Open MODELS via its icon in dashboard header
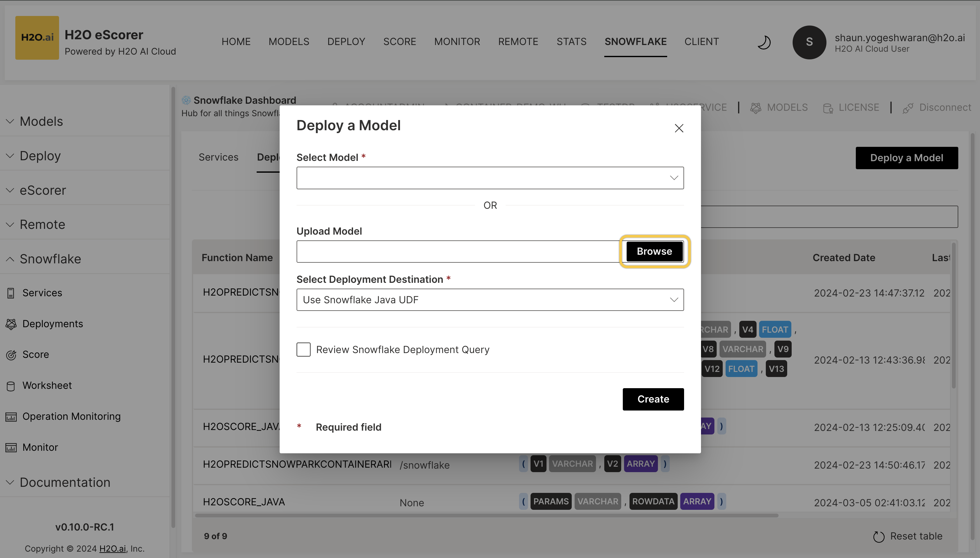The height and width of the screenshot is (558, 980). click(755, 108)
